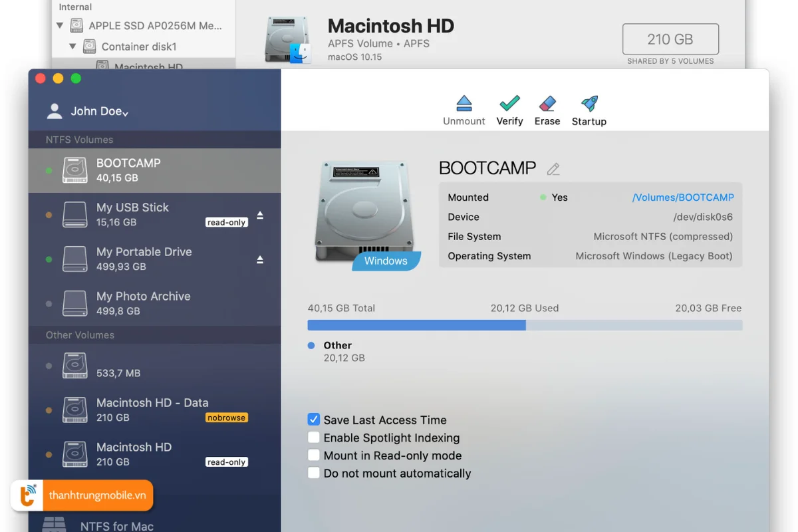Click the blue storage usage bar
This screenshot has height=532, width=798.
(x=416, y=325)
